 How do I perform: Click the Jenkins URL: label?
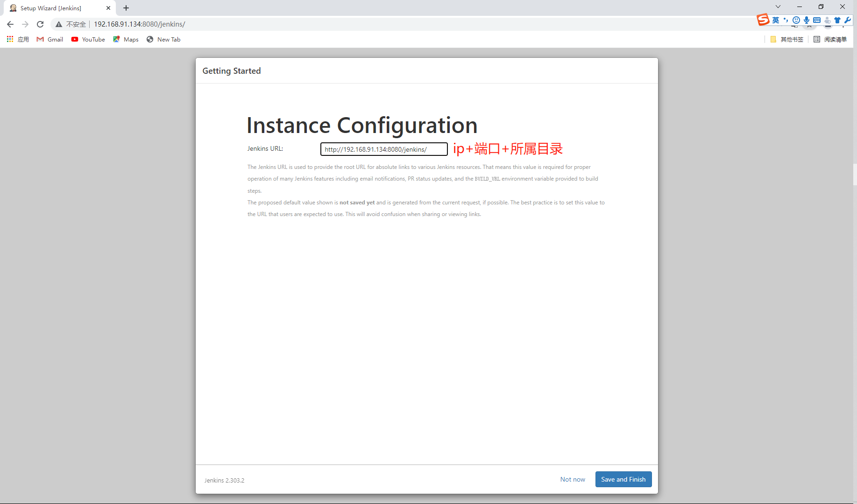pos(265,148)
